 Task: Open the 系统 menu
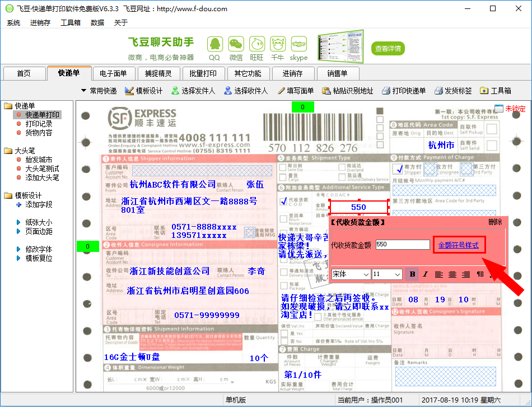[13, 23]
